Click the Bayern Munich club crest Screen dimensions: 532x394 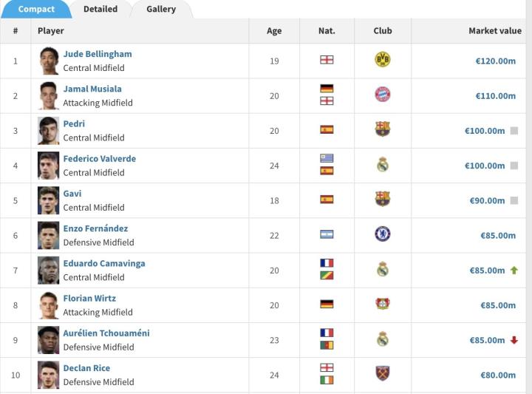tap(382, 95)
